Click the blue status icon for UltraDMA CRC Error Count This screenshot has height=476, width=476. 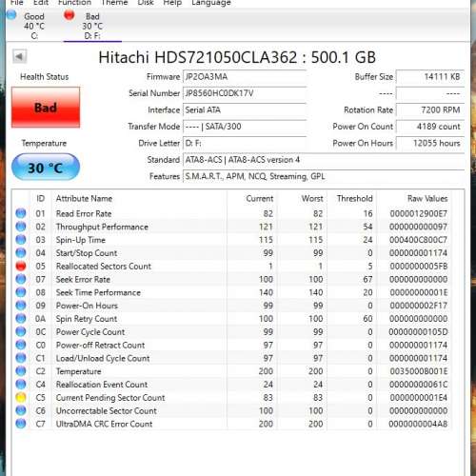click(x=21, y=424)
